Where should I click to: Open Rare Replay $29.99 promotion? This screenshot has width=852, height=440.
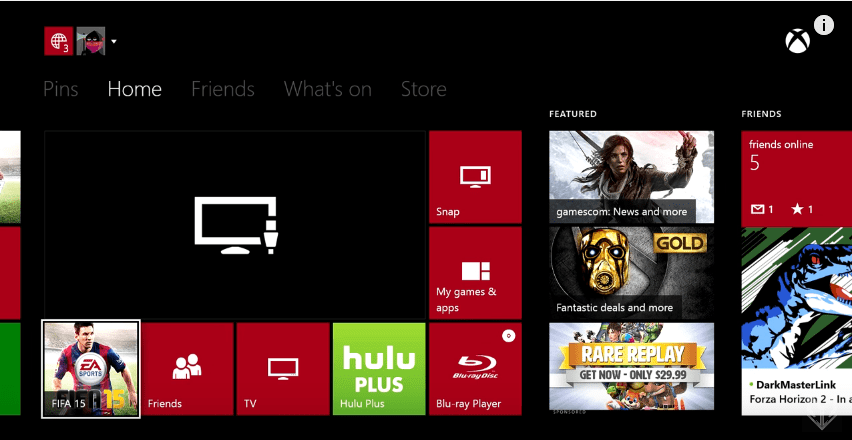click(631, 367)
